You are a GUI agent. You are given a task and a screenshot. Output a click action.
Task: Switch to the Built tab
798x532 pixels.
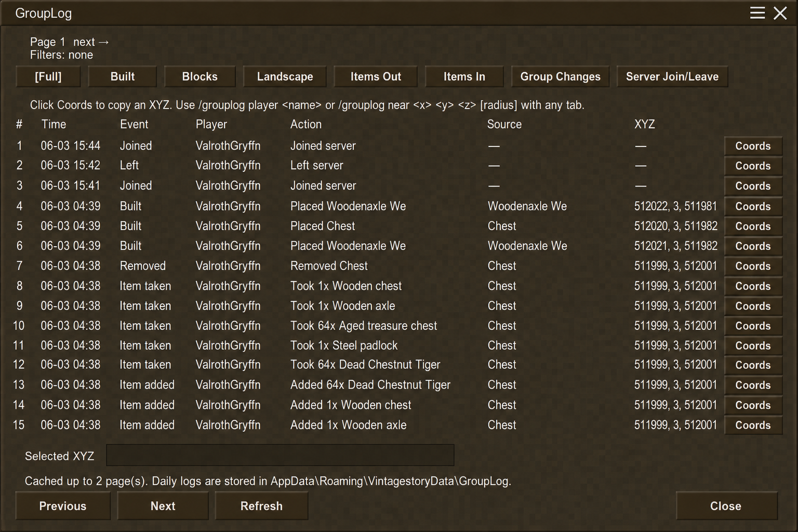[123, 77]
